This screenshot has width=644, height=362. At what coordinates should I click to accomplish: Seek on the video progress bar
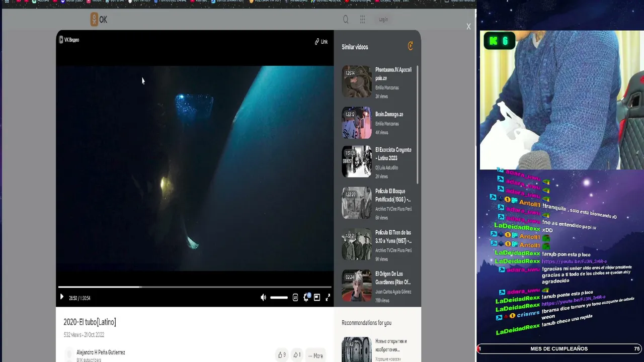pos(195,287)
